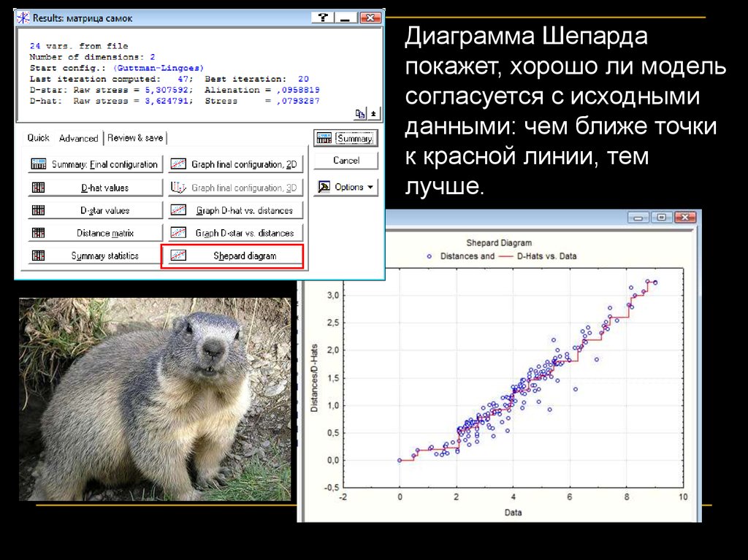Click grayed Graph final configuration, 3D

[236, 188]
